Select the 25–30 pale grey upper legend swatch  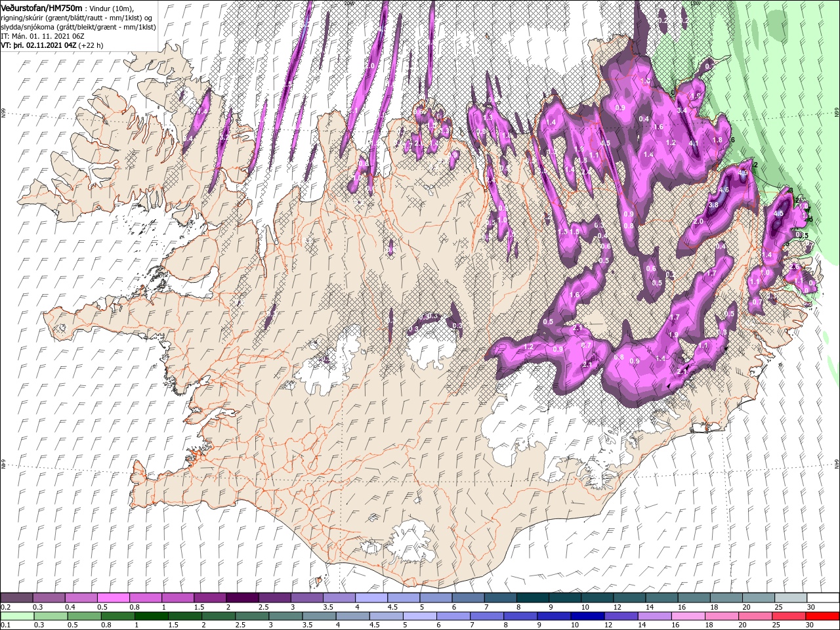[x=791, y=597]
